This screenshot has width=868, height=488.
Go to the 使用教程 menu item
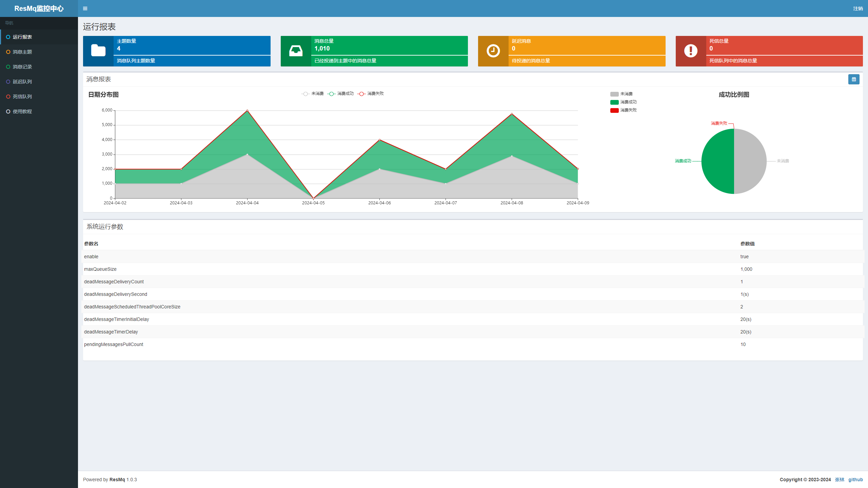point(22,111)
